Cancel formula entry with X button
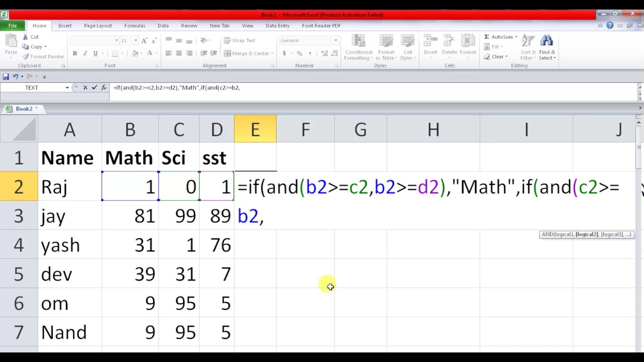The height and width of the screenshot is (362, 644). pyautogui.click(x=85, y=87)
